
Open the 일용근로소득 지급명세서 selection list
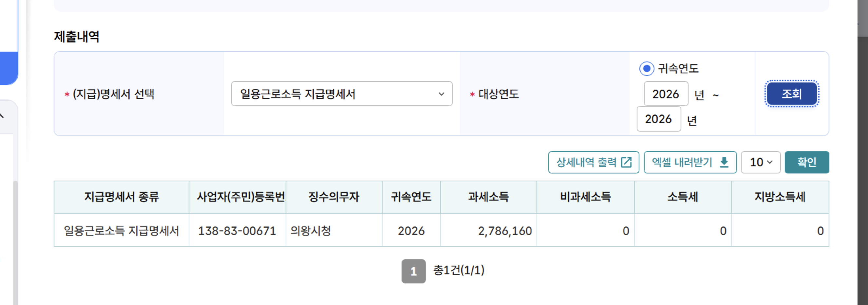pos(342,94)
